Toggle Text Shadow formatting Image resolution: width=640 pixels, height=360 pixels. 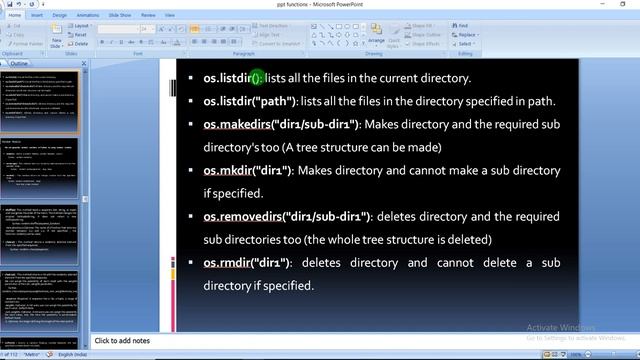[141, 42]
